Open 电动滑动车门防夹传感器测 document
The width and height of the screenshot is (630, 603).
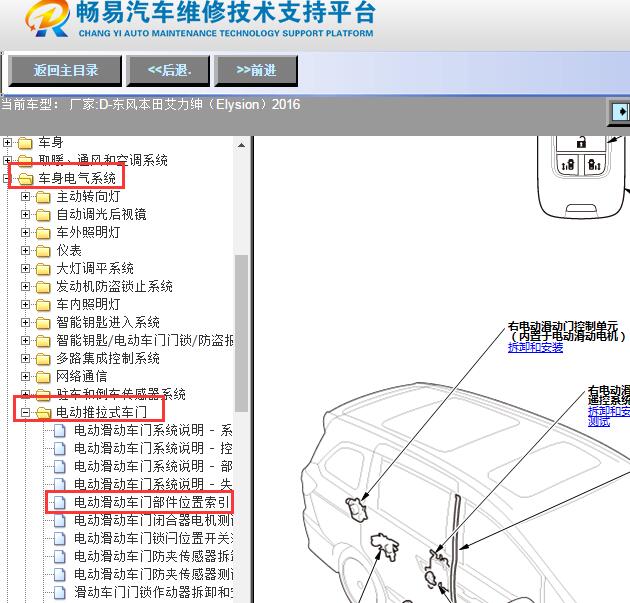point(153,574)
